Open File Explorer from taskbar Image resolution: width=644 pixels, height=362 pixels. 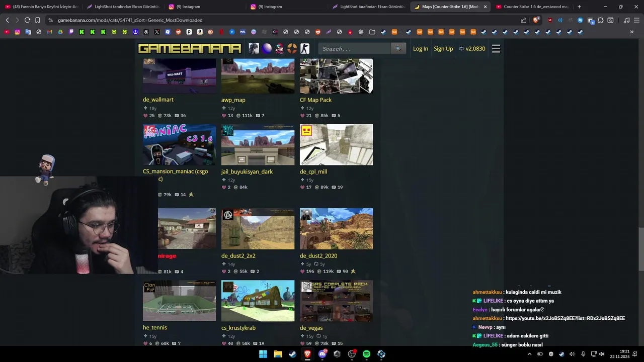[278, 354]
